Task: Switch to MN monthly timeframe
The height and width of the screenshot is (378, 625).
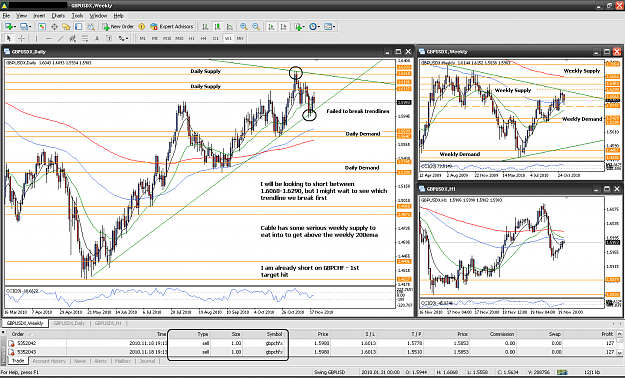Action: tap(240, 38)
